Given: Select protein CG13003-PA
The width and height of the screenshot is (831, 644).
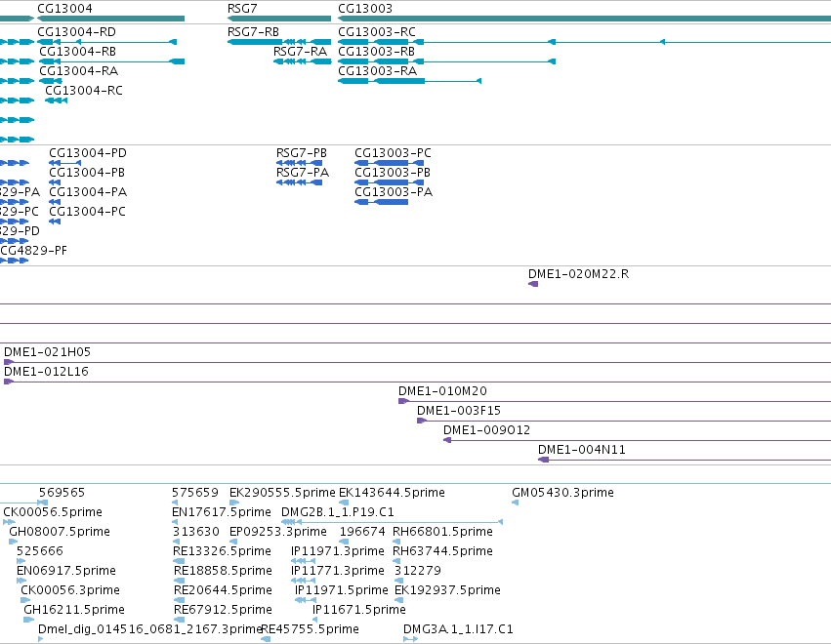Looking at the screenshot, I should point(394,192).
